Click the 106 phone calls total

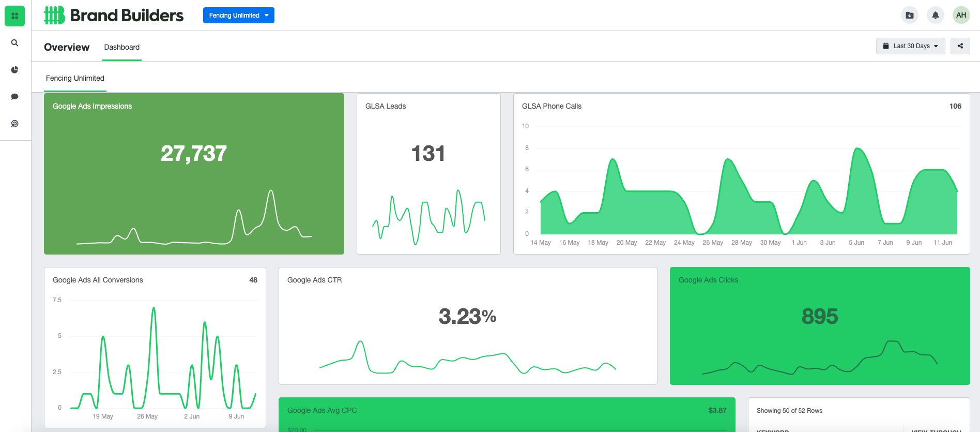coord(955,106)
